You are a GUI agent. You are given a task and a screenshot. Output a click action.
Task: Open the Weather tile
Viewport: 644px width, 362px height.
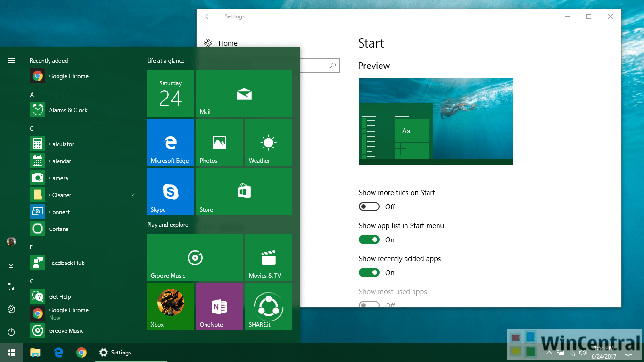pyautogui.click(x=268, y=143)
